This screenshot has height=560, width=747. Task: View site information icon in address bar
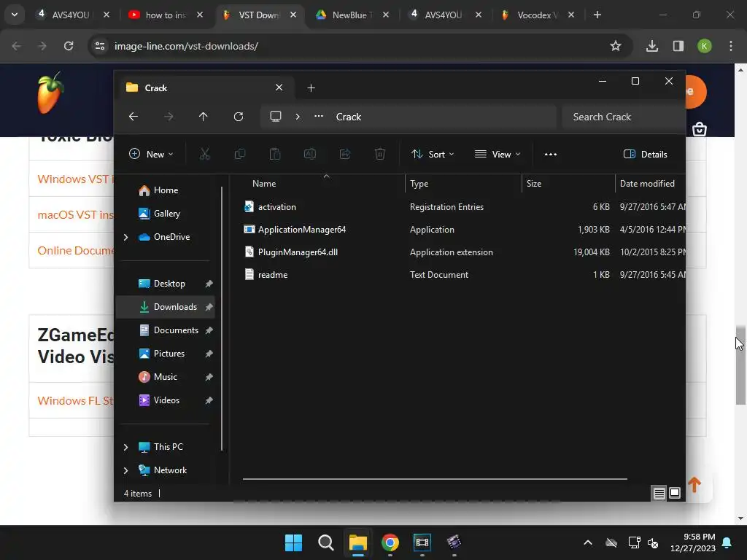click(x=100, y=46)
